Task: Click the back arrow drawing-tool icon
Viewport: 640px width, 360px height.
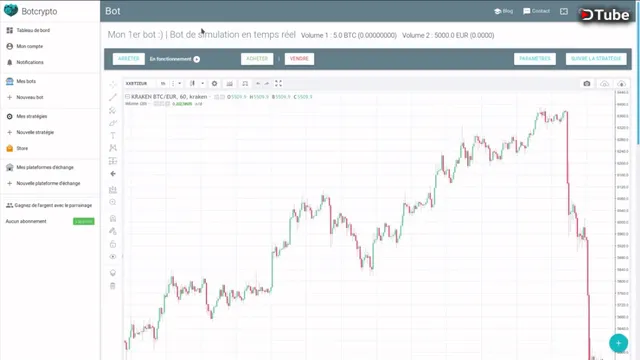Action: coord(113,174)
